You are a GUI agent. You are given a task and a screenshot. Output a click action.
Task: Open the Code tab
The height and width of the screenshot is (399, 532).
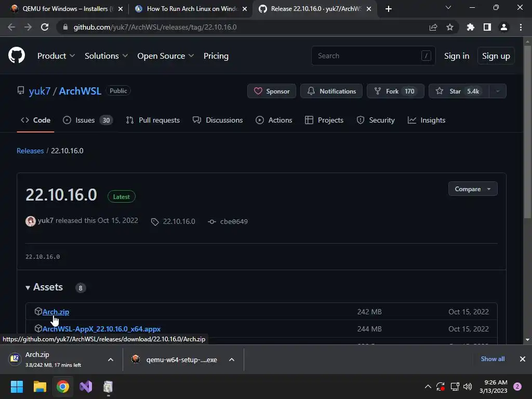coord(36,120)
